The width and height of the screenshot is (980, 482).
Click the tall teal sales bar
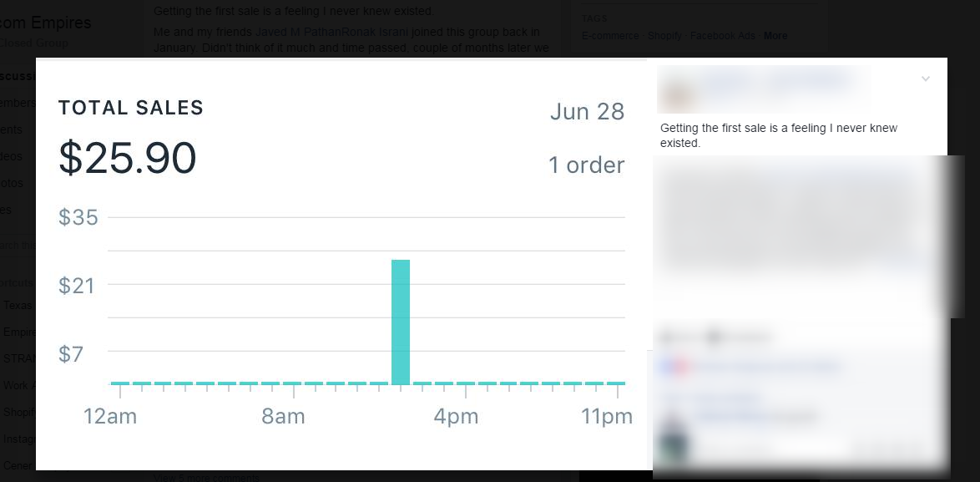click(x=401, y=322)
